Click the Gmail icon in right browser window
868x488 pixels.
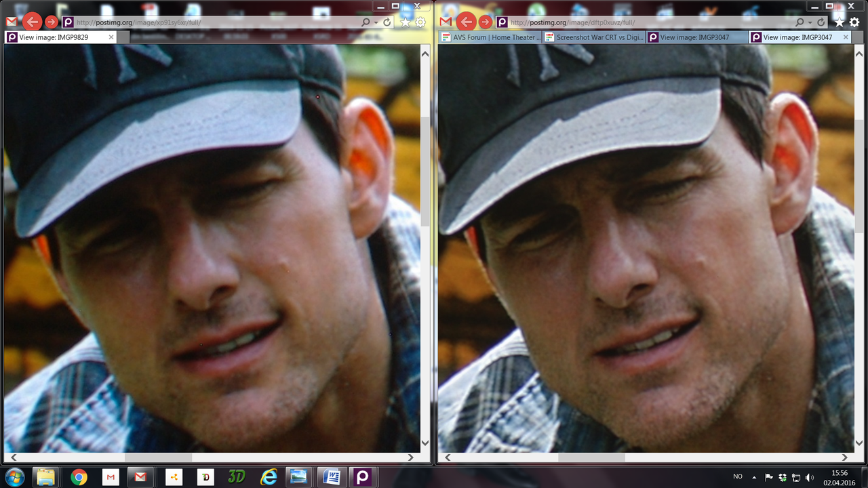click(446, 22)
